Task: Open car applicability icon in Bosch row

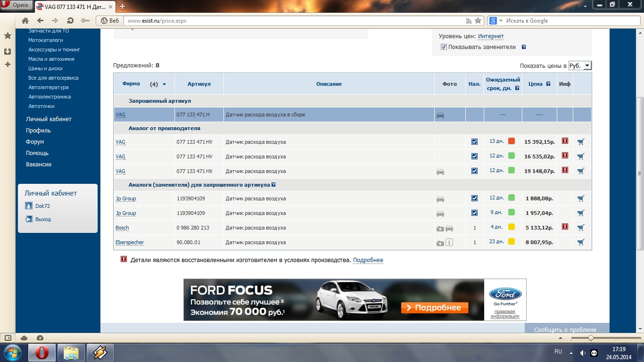Action: coord(449,228)
